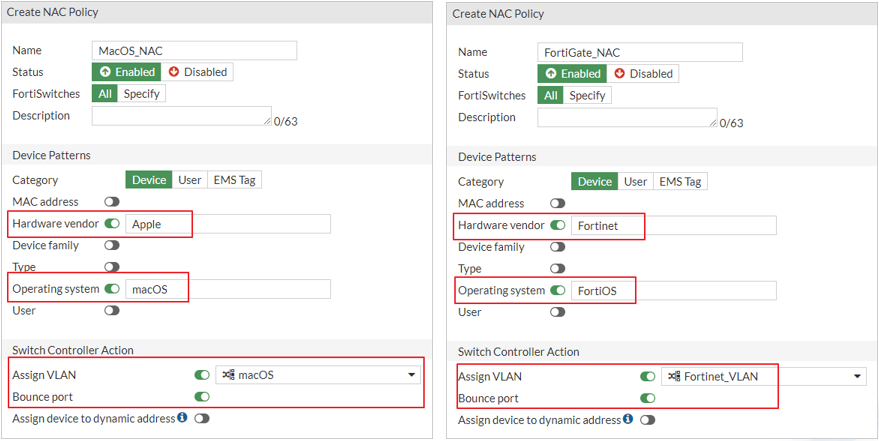
Task: Set Status to Enabled in FortiGate_NAC policy
Action: pos(572,73)
